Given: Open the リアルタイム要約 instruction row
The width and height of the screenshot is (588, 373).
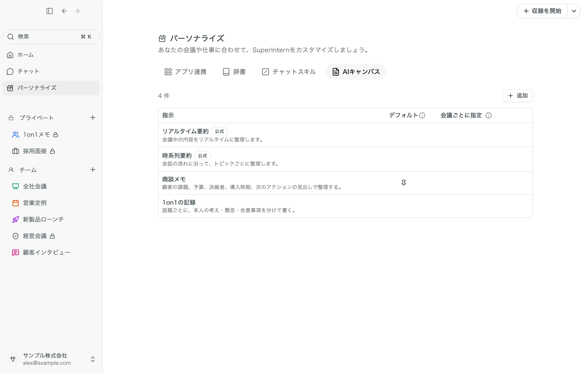Looking at the screenshot, I should pyautogui.click(x=345, y=135).
